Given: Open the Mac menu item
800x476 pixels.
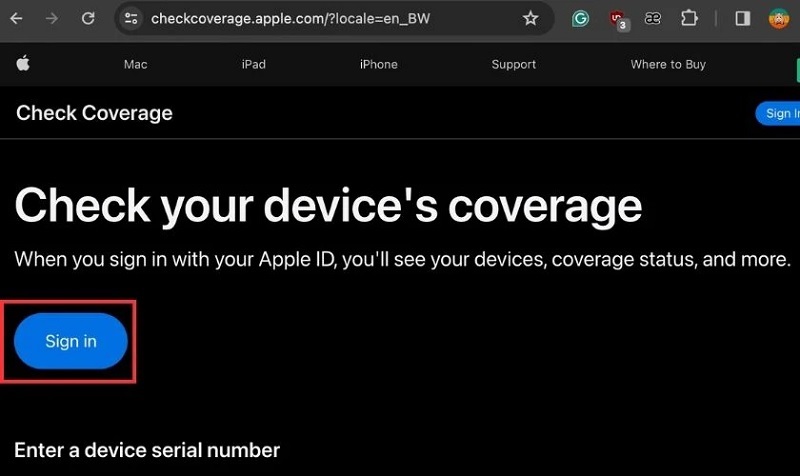Looking at the screenshot, I should pos(135,64).
